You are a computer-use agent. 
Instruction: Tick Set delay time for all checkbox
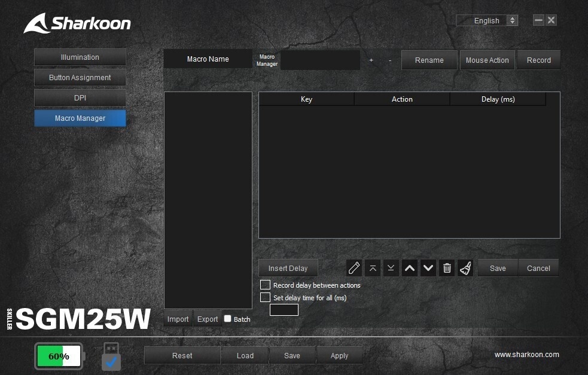tap(265, 297)
